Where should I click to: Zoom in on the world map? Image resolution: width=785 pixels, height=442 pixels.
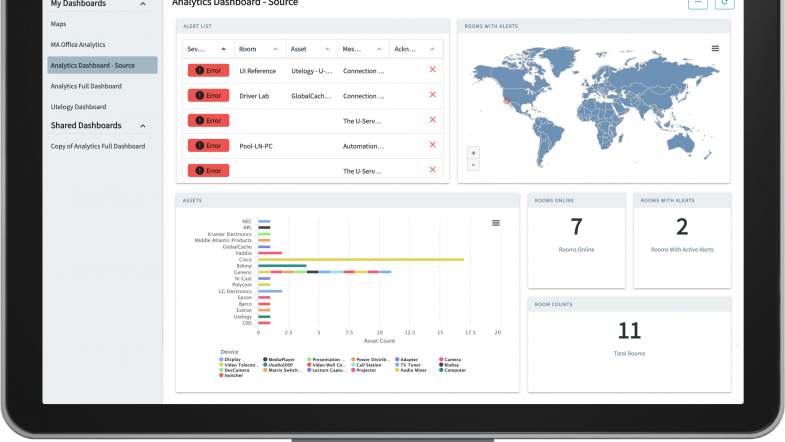(x=473, y=153)
